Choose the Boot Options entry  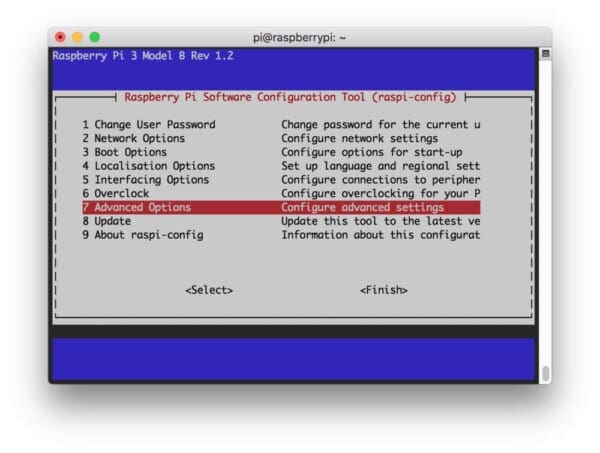124,152
